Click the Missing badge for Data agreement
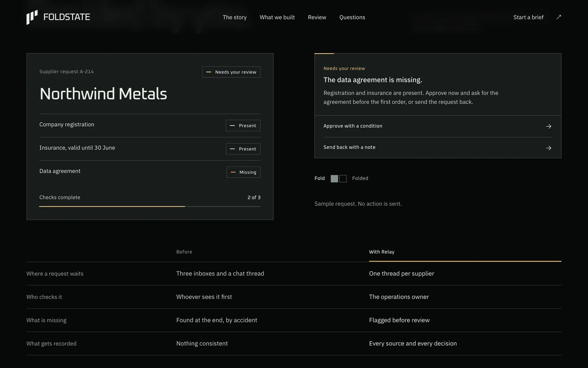Viewport: 588px width, 368px height. 243,172
